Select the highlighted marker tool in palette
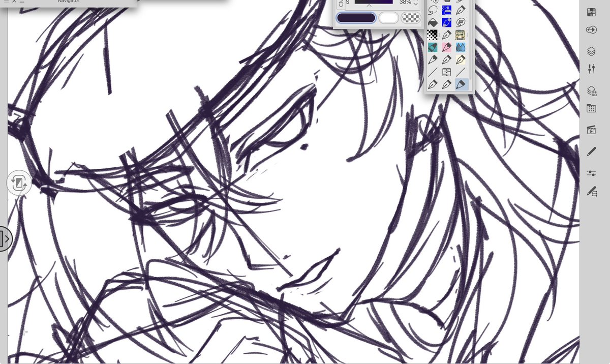The image size is (610, 364). pos(462,84)
